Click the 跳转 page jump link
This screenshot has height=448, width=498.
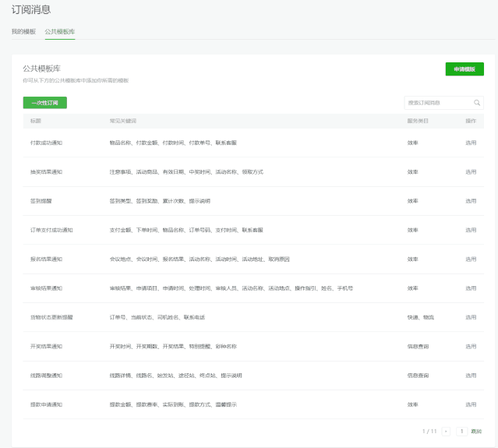pos(476,431)
